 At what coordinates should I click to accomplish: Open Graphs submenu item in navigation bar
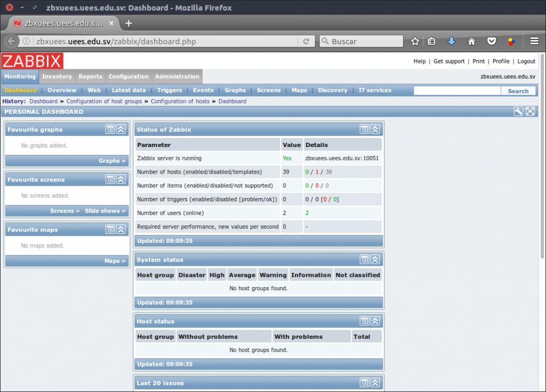235,90
